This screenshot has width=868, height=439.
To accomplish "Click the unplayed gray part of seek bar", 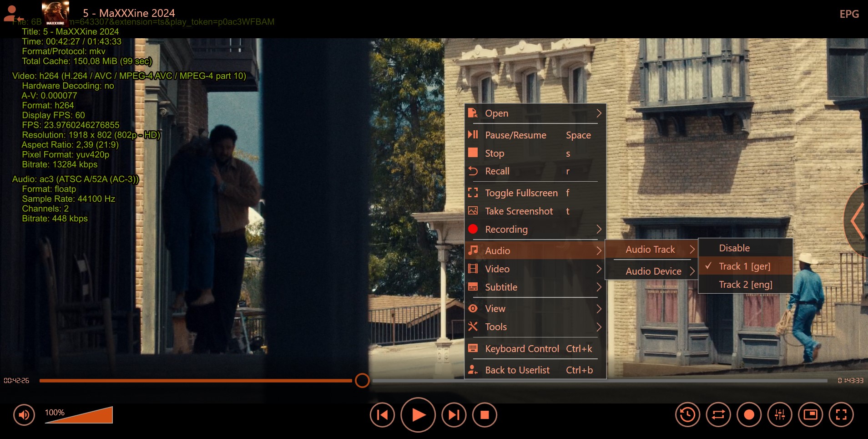I will pos(600,380).
